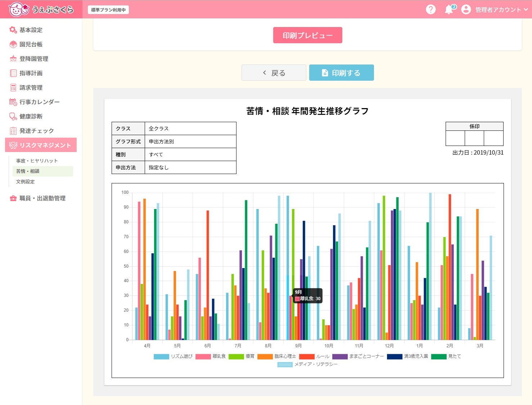Toggle メディア・リテラシー legend swatch

click(285, 364)
